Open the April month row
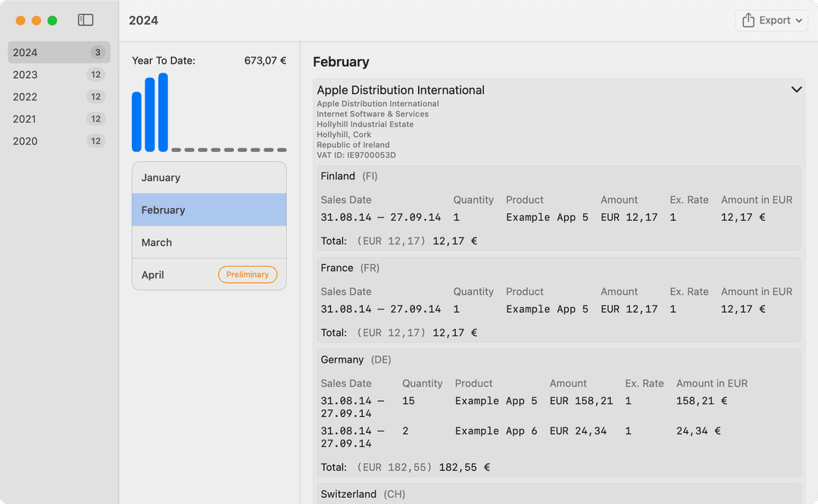The width and height of the screenshot is (818, 504). coord(209,275)
